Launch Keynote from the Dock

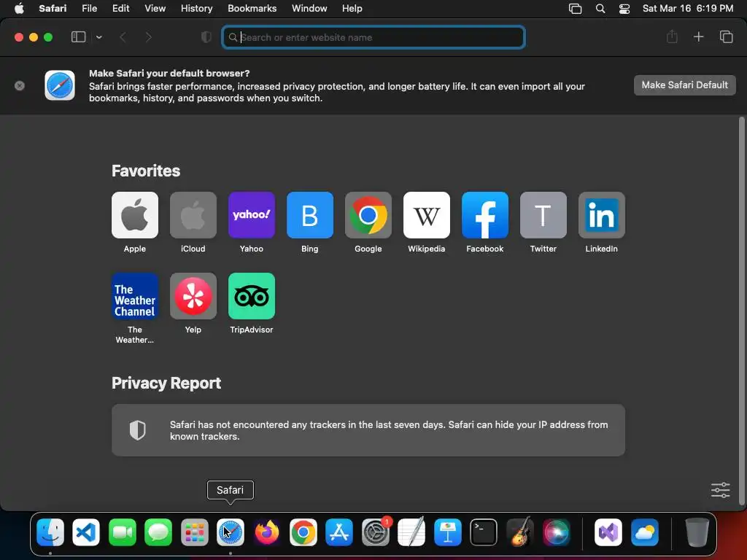pyautogui.click(x=448, y=532)
